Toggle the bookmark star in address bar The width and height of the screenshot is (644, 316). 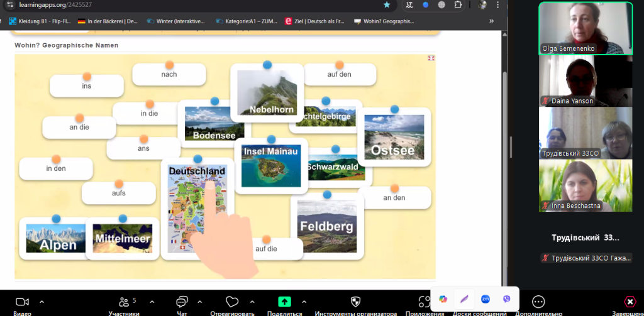387,4
